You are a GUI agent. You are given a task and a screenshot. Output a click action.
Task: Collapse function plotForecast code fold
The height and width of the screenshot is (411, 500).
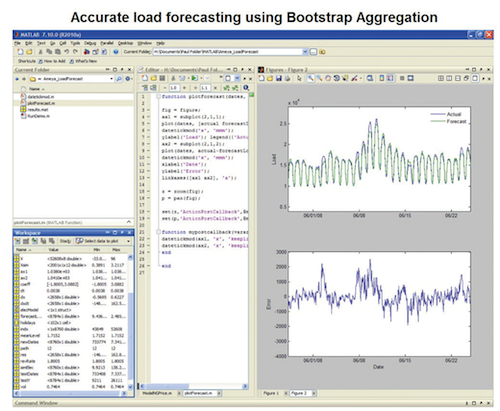click(158, 96)
